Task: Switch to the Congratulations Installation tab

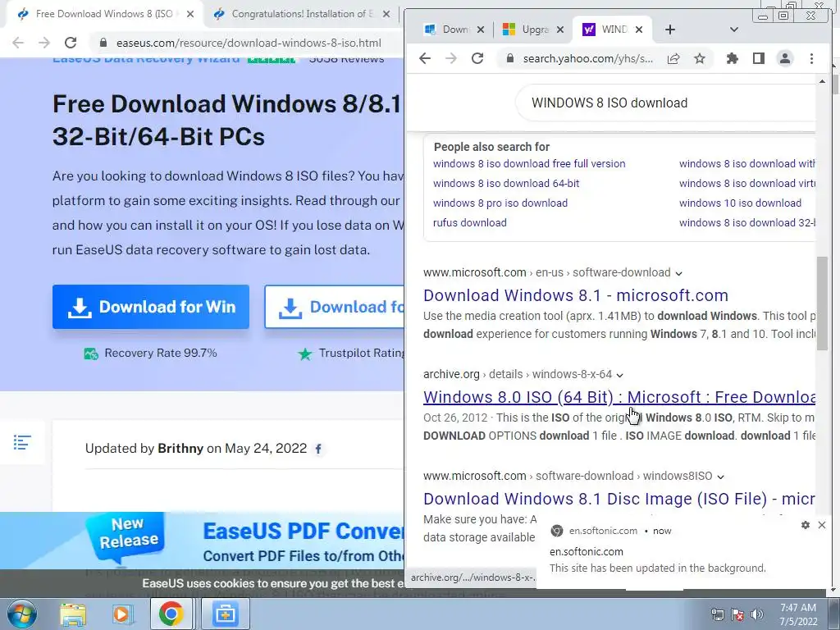Action: (x=300, y=14)
